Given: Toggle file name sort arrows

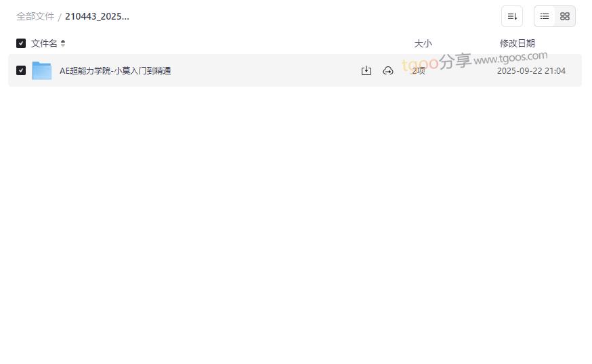Looking at the screenshot, I should pyautogui.click(x=63, y=43).
